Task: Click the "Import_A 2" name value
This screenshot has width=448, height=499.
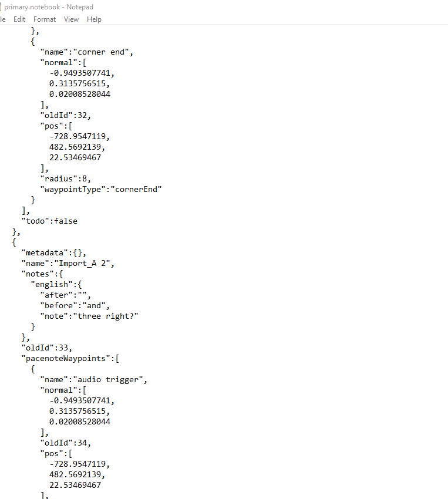Action: [x=85, y=264]
